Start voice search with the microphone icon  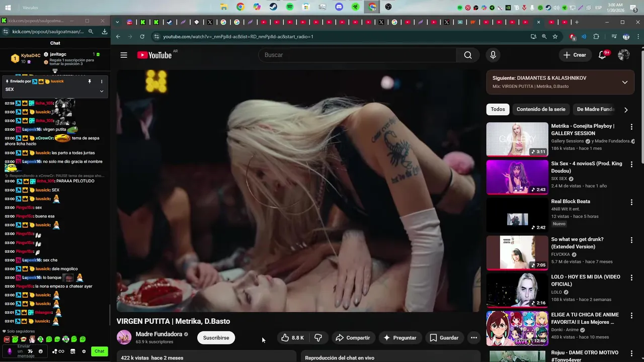(493, 55)
